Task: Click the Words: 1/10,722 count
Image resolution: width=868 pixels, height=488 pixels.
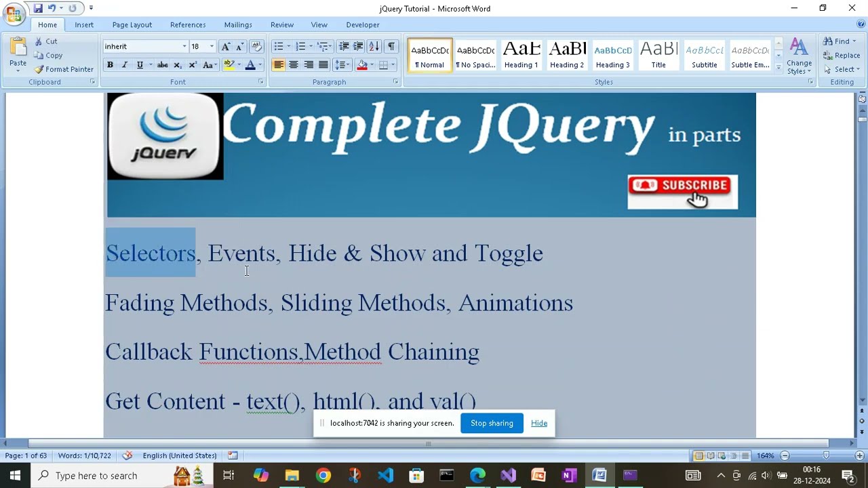Action: (85, 455)
